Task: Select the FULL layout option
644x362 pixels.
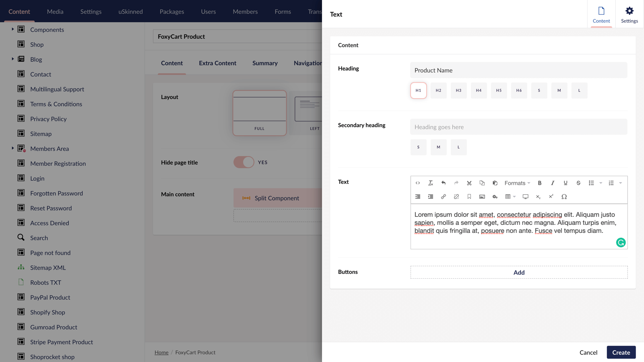Action: [259, 113]
